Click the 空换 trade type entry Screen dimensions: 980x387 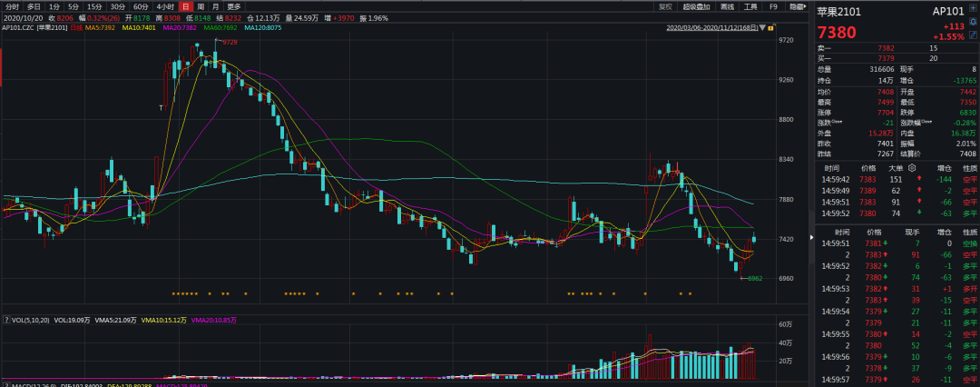[x=970, y=243]
